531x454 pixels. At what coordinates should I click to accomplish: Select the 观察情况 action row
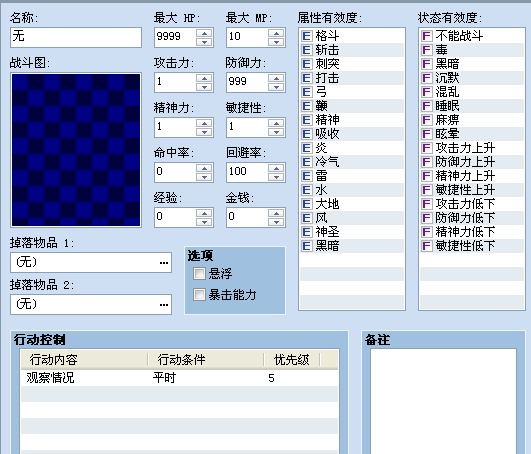pos(179,378)
